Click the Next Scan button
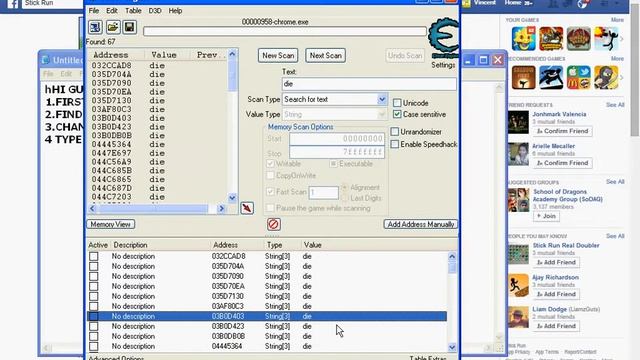 [326, 56]
